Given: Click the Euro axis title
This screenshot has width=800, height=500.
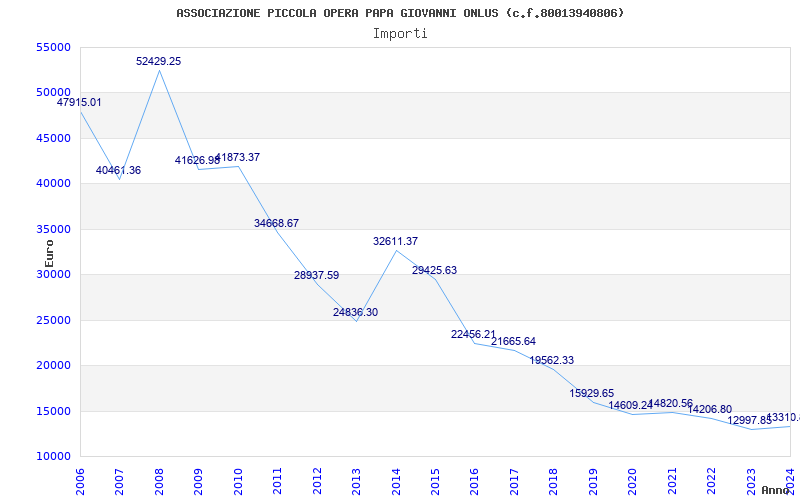Looking at the screenshot, I should tap(49, 254).
